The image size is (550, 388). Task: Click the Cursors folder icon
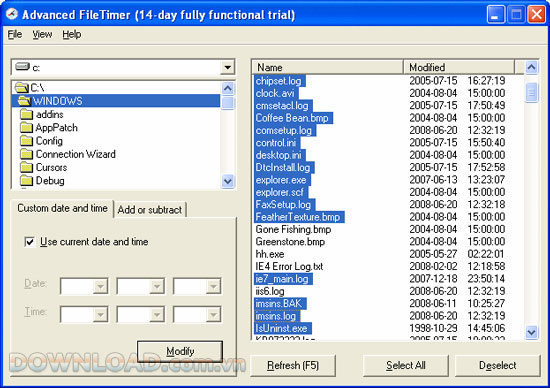(27, 167)
